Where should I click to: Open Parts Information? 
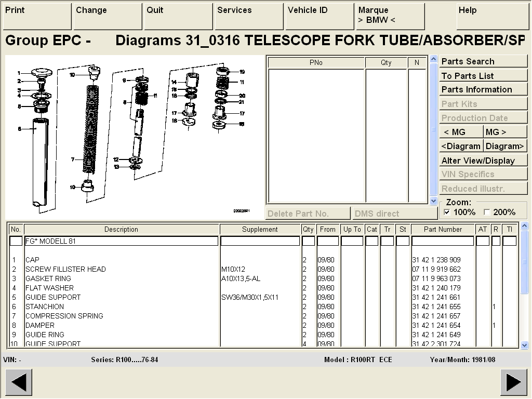coord(483,89)
